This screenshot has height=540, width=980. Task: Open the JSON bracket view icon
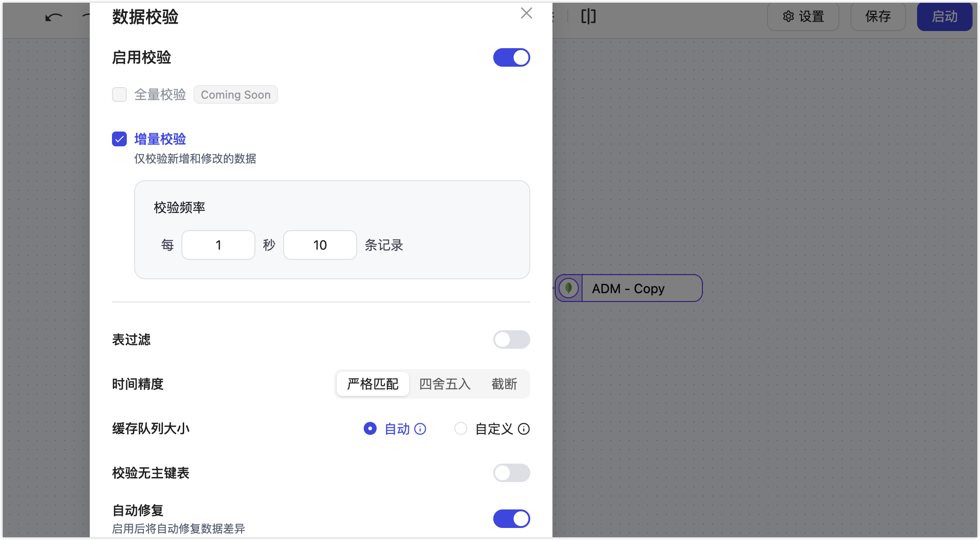point(588,17)
